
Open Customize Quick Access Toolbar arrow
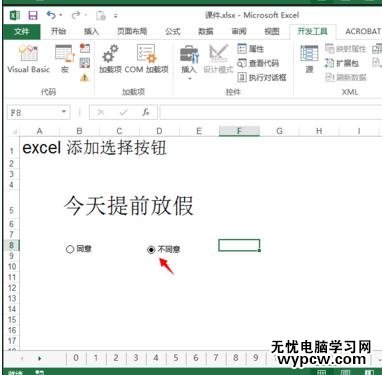(116, 16)
